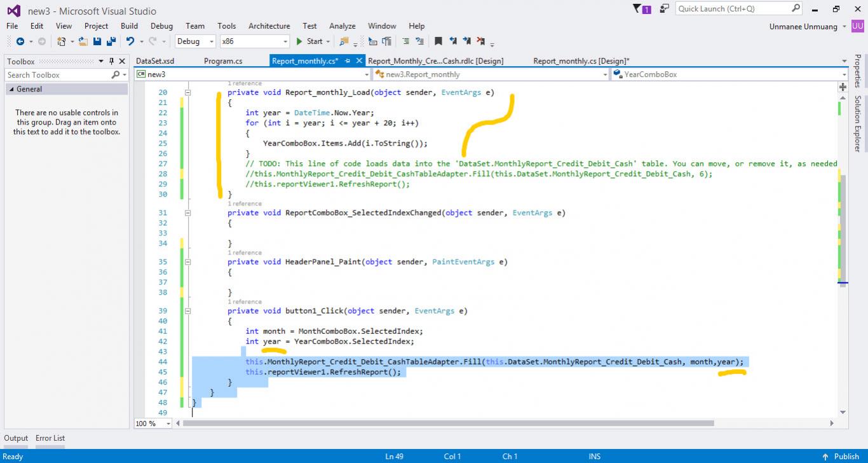Open the Error List panel tab
The width and height of the screenshot is (868, 463).
tap(50, 438)
